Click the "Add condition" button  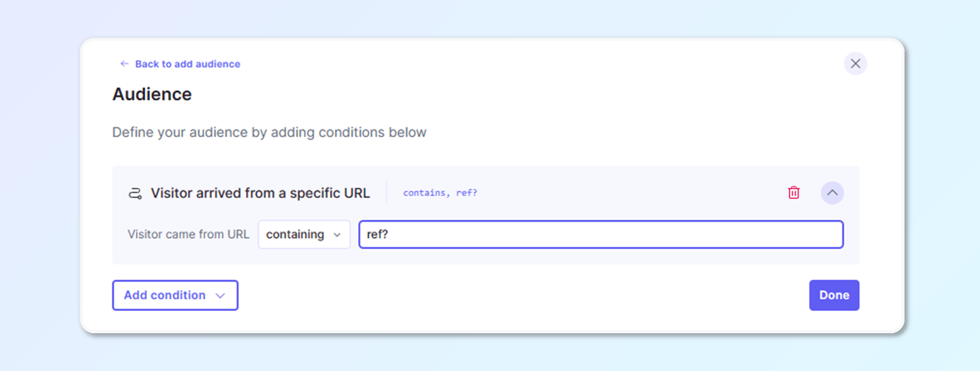tap(164, 295)
